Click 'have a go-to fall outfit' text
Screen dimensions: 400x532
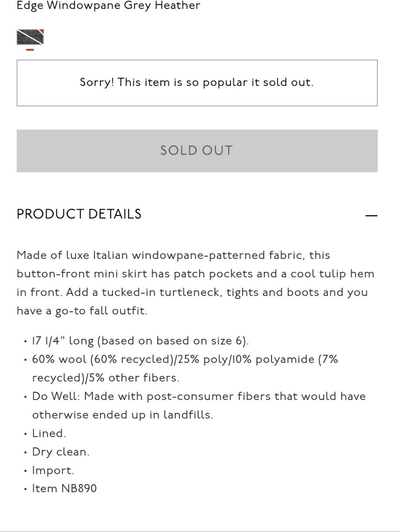pyautogui.click(x=82, y=311)
